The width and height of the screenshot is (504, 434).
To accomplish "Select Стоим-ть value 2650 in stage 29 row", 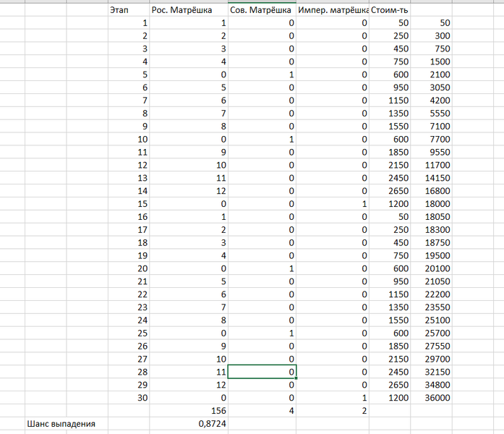I will [x=390, y=385].
